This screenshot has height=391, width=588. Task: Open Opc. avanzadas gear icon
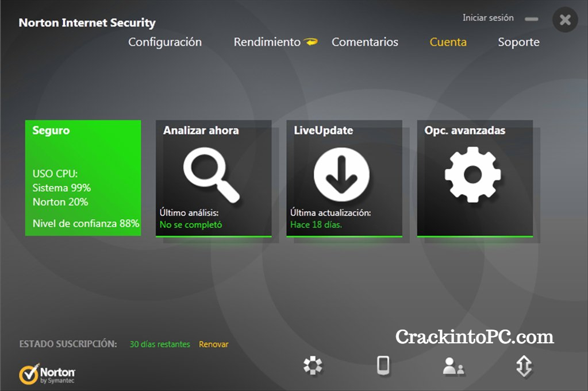pyautogui.click(x=472, y=175)
